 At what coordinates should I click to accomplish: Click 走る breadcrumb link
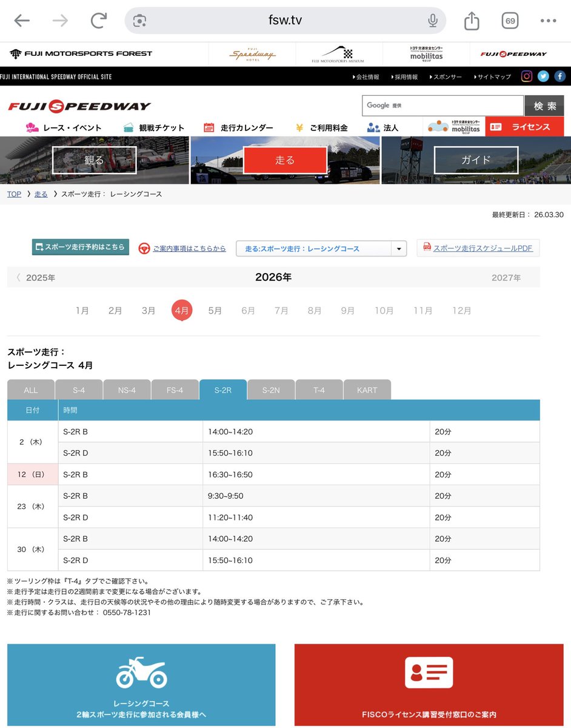click(x=41, y=194)
